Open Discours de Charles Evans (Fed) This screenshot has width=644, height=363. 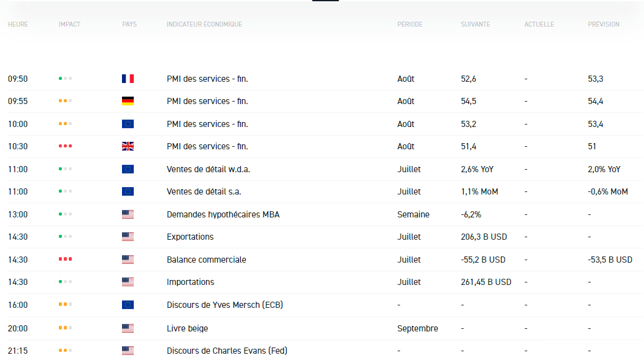[x=227, y=351]
